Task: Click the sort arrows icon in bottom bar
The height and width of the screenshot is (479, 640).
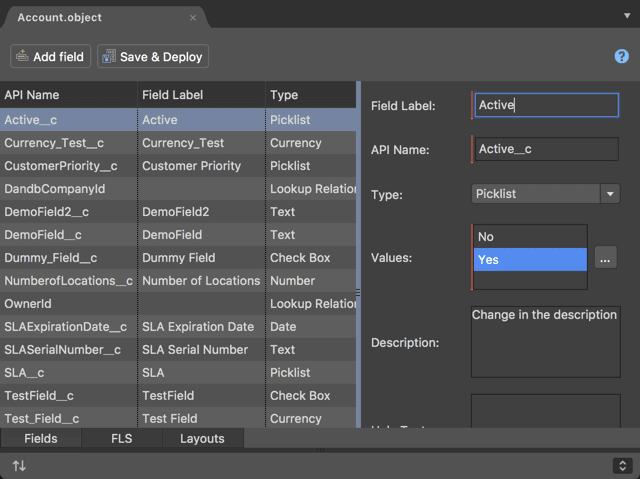Action: coord(19,466)
